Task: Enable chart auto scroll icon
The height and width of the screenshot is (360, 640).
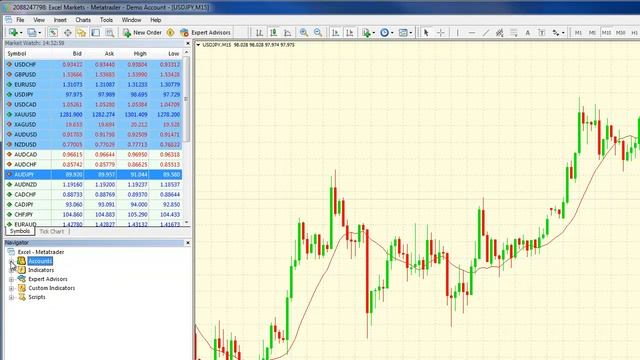Action: (x=336, y=32)
